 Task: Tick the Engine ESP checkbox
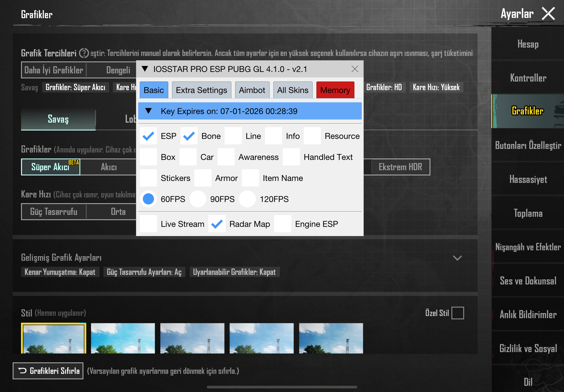(283, 224)
